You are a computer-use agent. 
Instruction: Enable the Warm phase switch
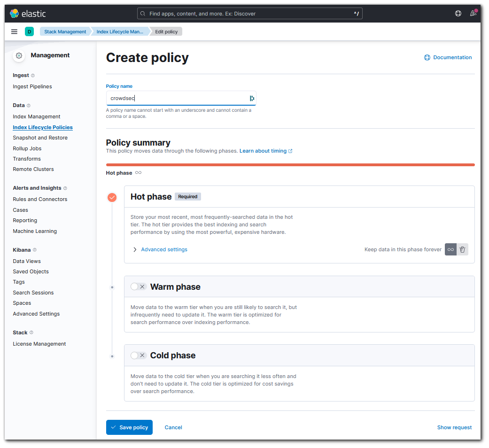(x=139, y=286)
